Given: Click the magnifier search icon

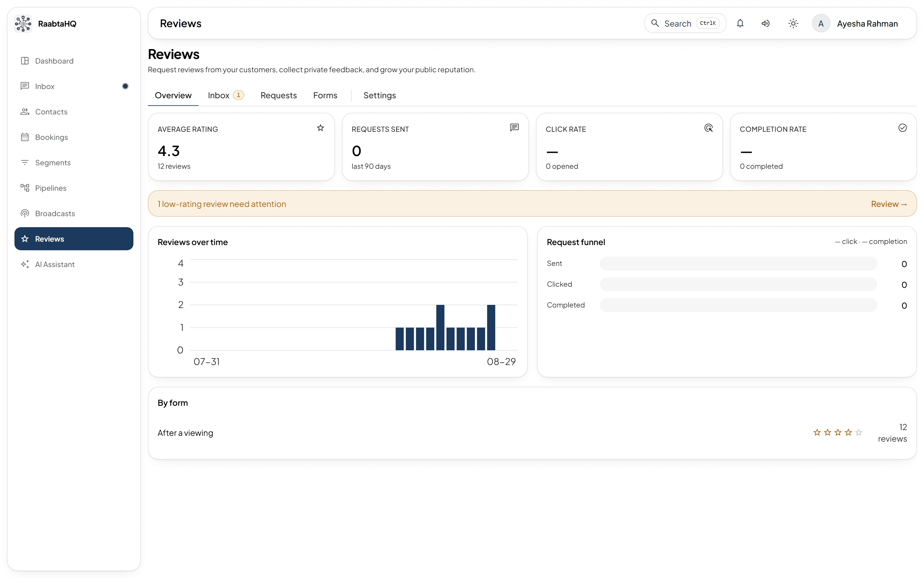Looking at the screenshot, I should pyautogui.click(x=655, y=23).
